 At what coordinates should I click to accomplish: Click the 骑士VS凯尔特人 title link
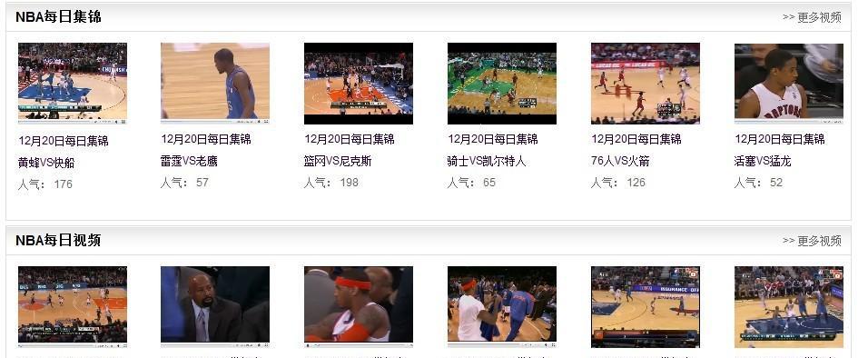pos(487,161)
